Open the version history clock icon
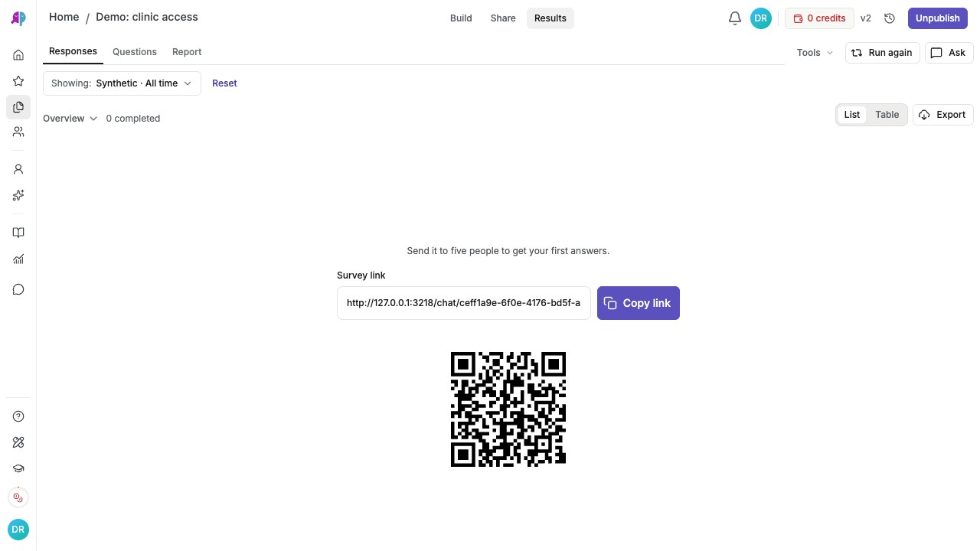 click(x=890, y=18)
